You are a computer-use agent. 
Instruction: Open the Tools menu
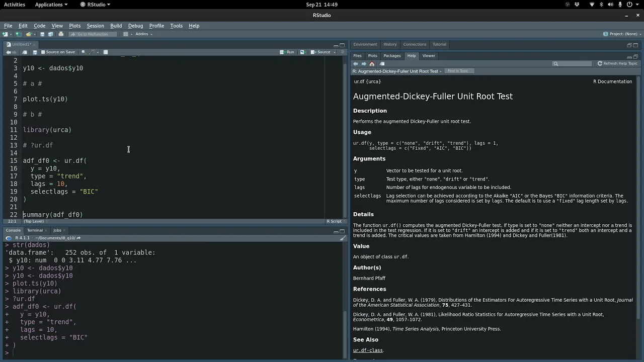tap(176, 26)
